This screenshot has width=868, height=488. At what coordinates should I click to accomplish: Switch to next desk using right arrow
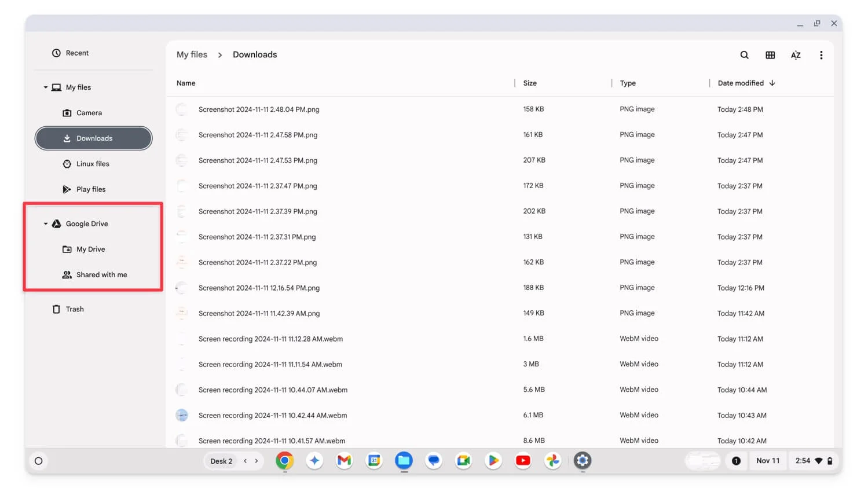coord(257,461)
